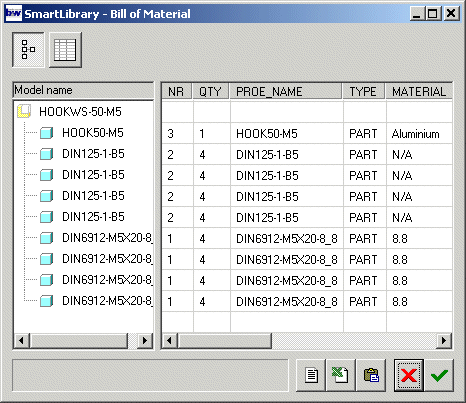Click the SmartLibrary title bar logo

tap(14, 14)
